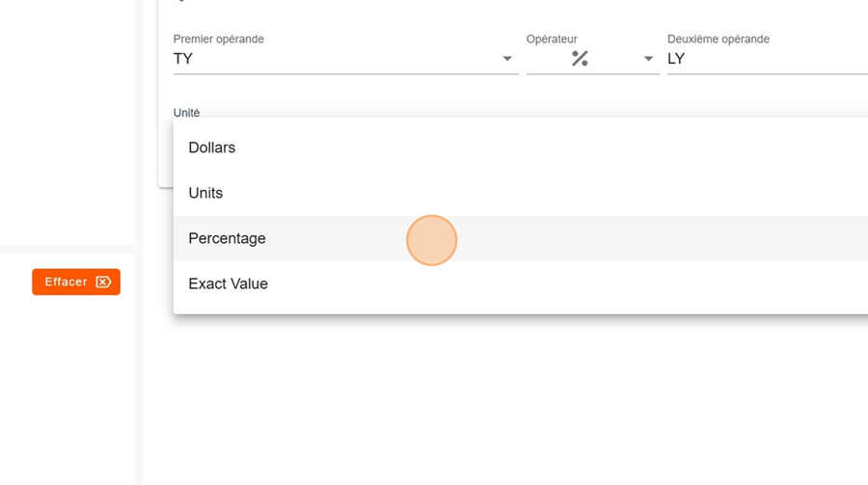Click the Effacer button
This screenshot has height=485, width=868.
[76, 282]
